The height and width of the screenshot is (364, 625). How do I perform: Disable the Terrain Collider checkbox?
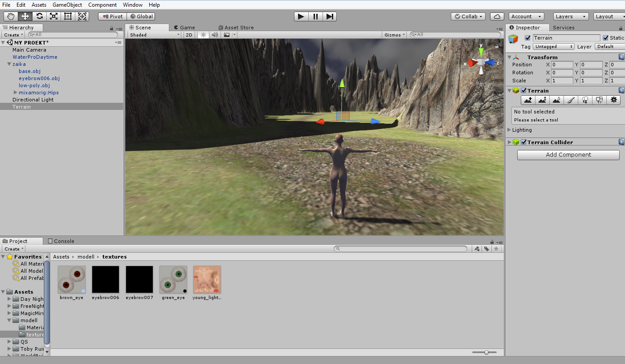pyautogui.click(x=524, y=142)
